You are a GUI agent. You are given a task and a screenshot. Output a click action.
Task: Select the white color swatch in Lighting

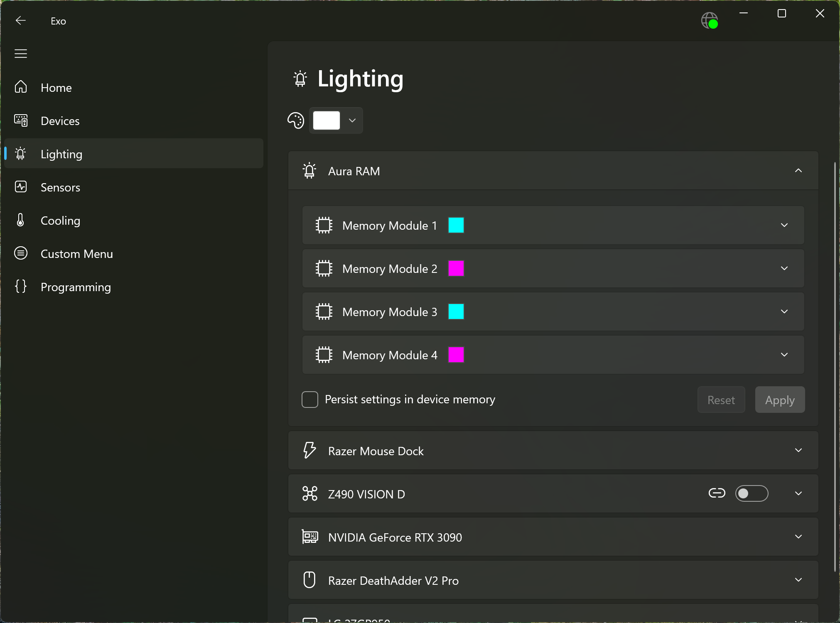(x=326, y=120)
